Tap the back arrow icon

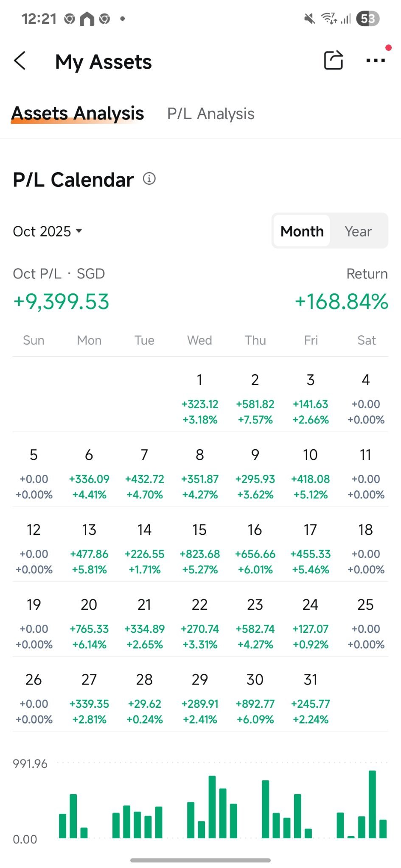pyautogui.click(x=20, y=61)
